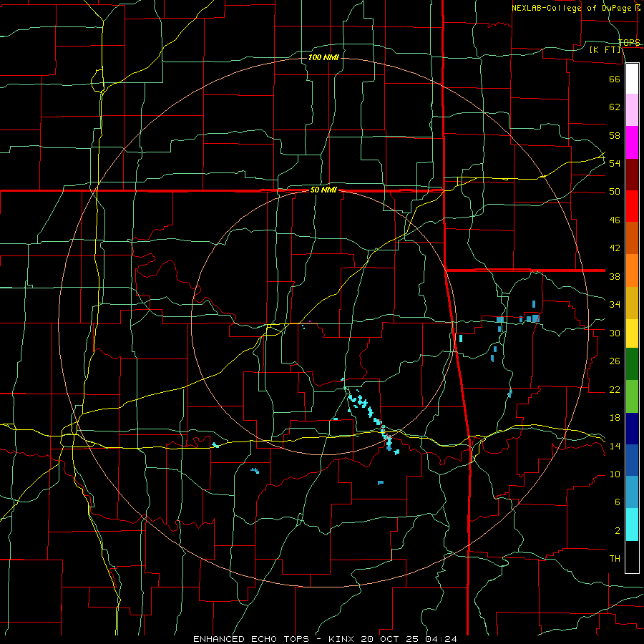Click the 100 NMI range ring label
644x644 pixels.
(323, 57)
